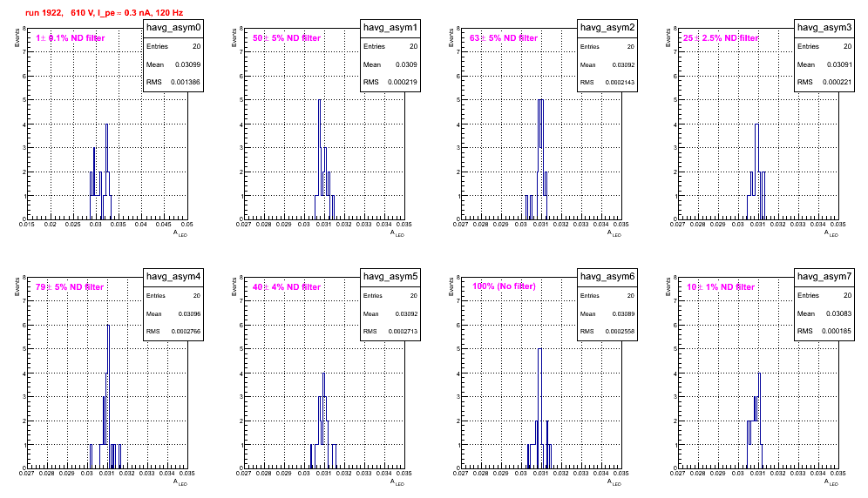Select the havg_asym2 stats box title
868x498 pixels.
point(607,28)
